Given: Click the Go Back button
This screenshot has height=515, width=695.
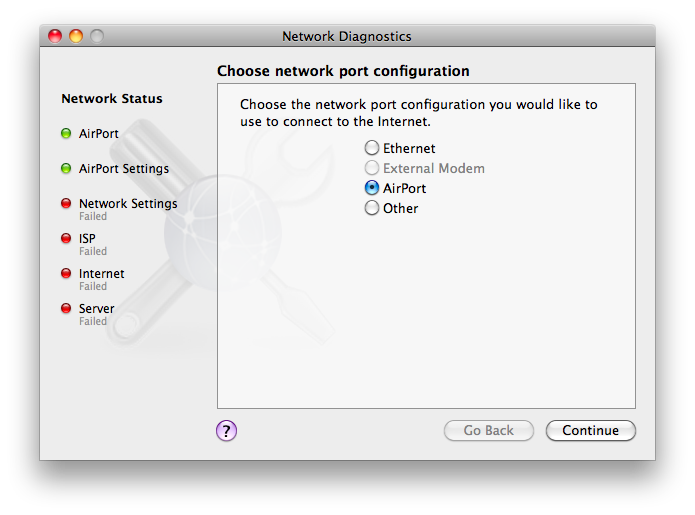Looking at the screenshot, I should point(489,431).
